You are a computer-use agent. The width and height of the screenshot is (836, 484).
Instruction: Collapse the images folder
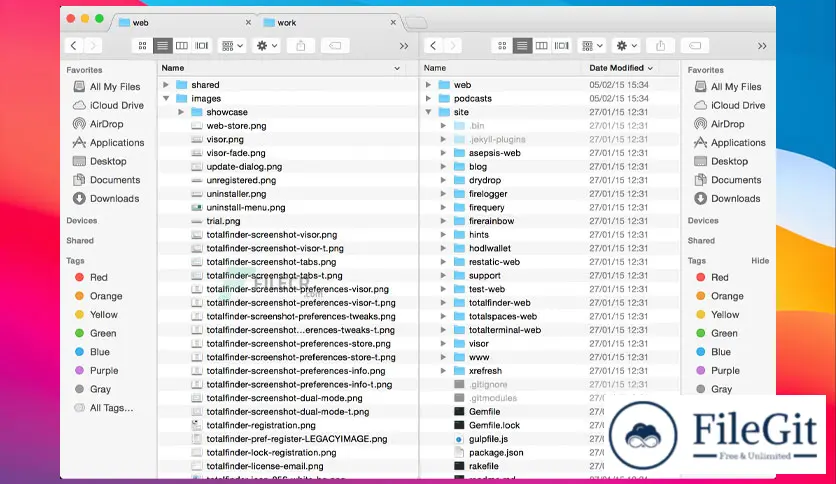click(x=166, y=99)
